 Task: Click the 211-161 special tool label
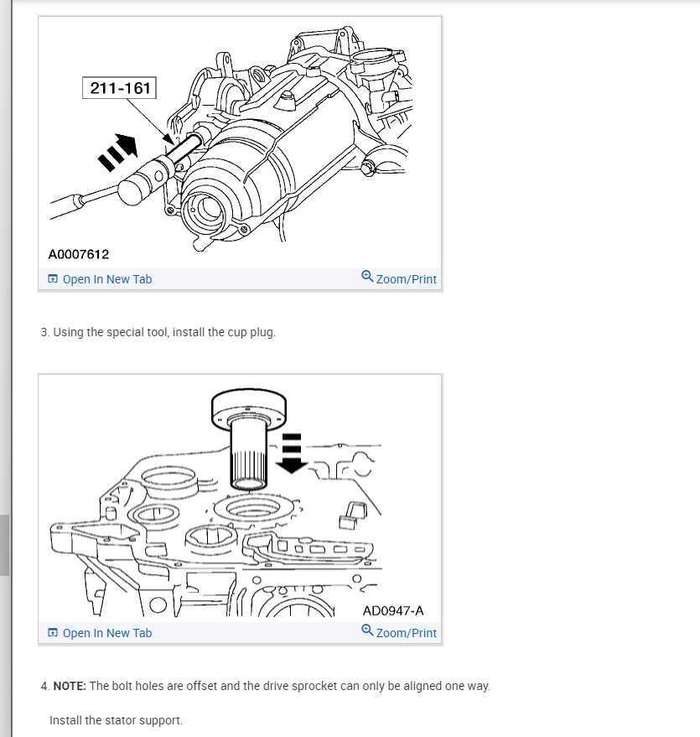pyautogui.click(x=119, y=88)
